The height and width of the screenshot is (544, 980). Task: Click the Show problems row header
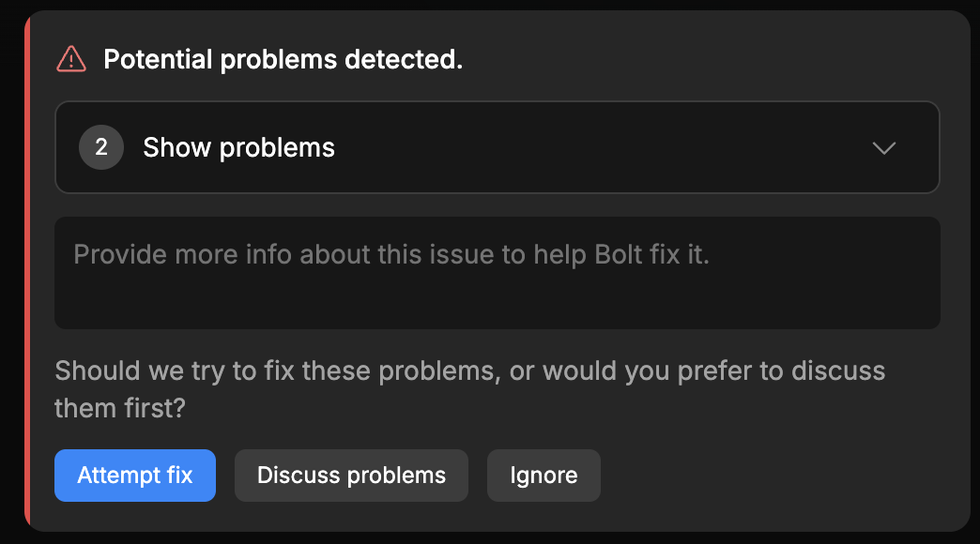[238, 147]
